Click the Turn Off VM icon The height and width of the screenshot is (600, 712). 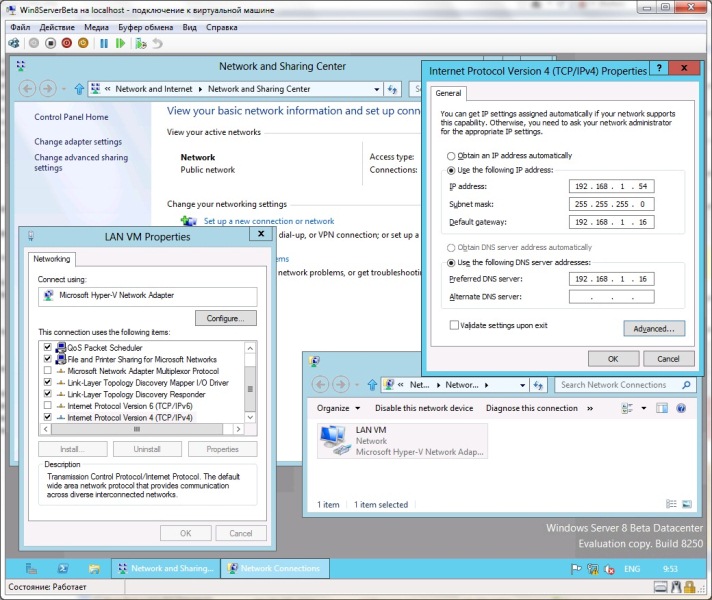pos(50,44)
